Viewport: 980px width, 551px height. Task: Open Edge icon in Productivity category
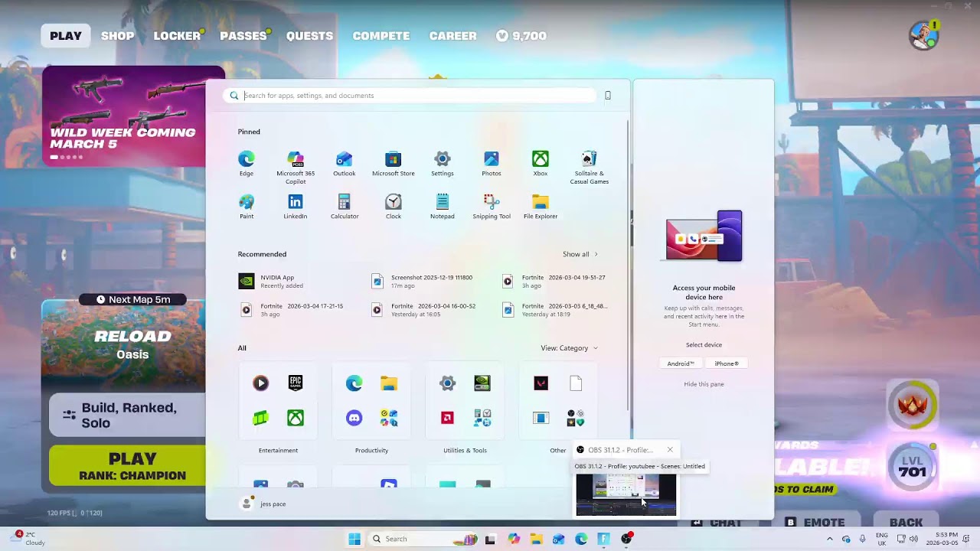pyautogui.click(x=354, y=383)
